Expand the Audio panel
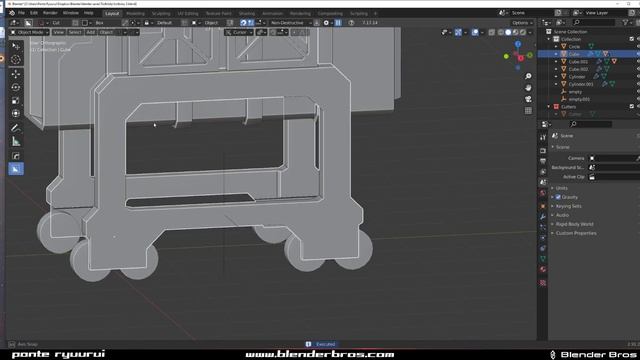Image resolution: width=640 pixels, height=360 pixels. click(x=561, y=215)
